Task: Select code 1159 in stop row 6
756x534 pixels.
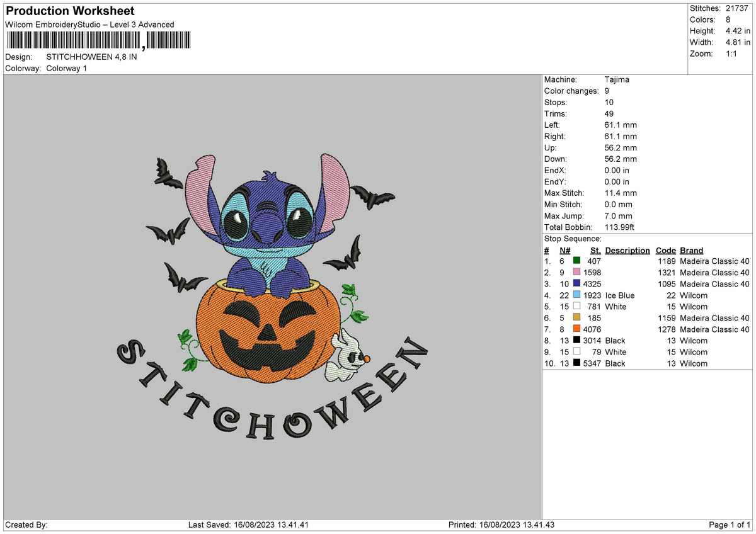Action: [x=667, y=317]
